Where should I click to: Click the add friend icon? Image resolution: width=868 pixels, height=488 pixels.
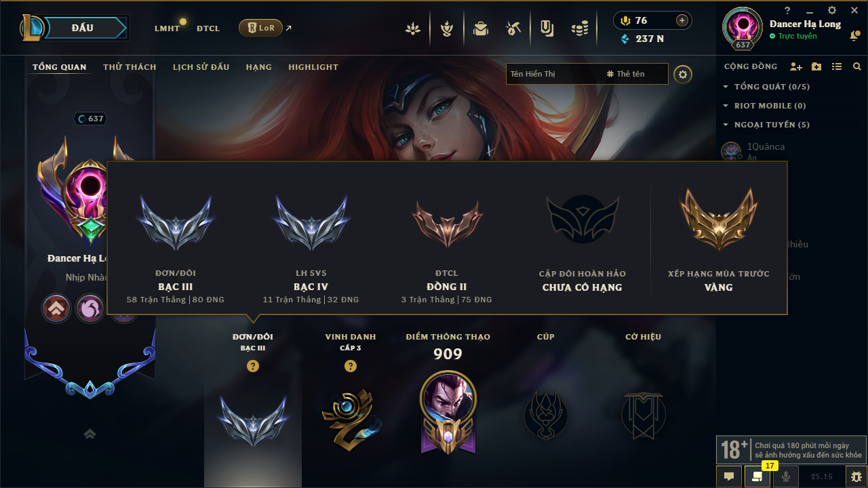796,66
